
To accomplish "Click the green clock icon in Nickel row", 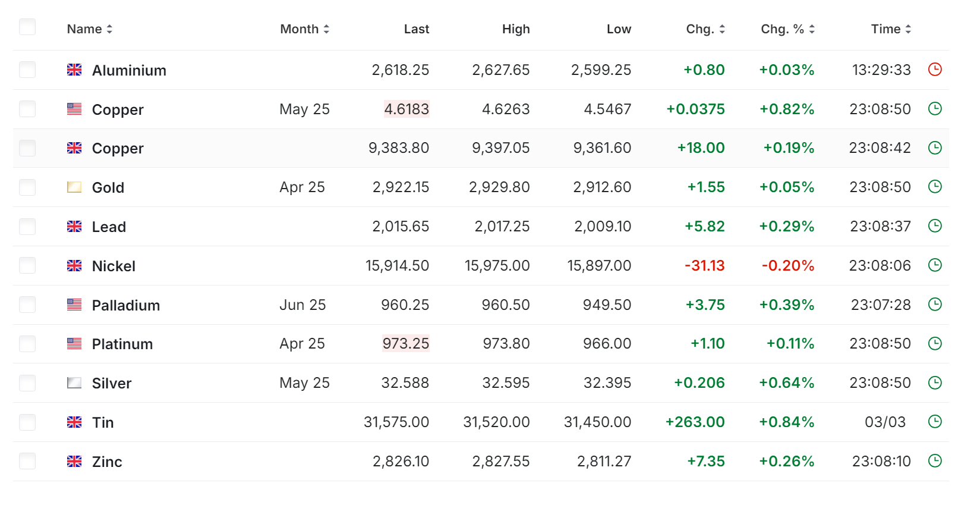I will coord(935,265).
